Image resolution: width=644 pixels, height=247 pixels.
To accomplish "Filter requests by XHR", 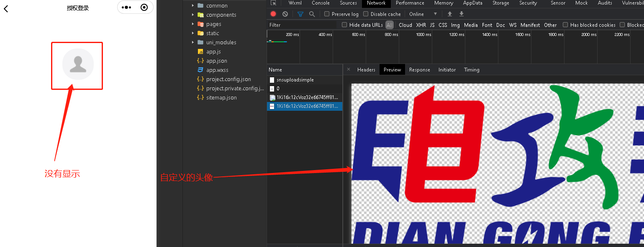I will pos(421,25).
